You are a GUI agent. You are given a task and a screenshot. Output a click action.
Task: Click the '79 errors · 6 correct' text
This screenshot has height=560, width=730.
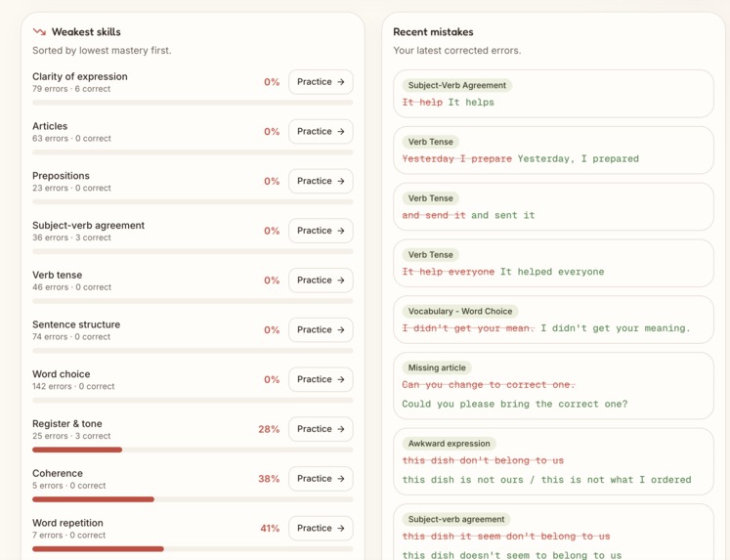(71, 89)
